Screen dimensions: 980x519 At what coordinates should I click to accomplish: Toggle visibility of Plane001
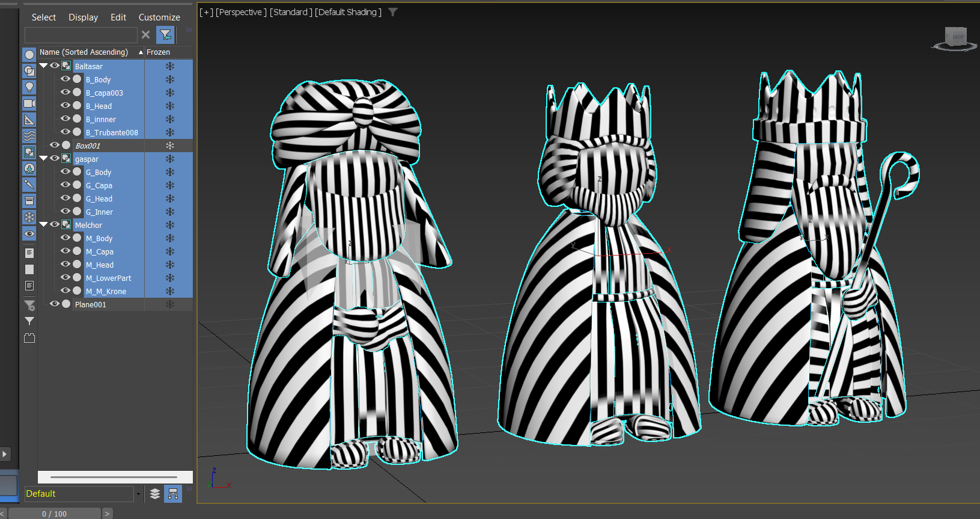pos(55,304)
